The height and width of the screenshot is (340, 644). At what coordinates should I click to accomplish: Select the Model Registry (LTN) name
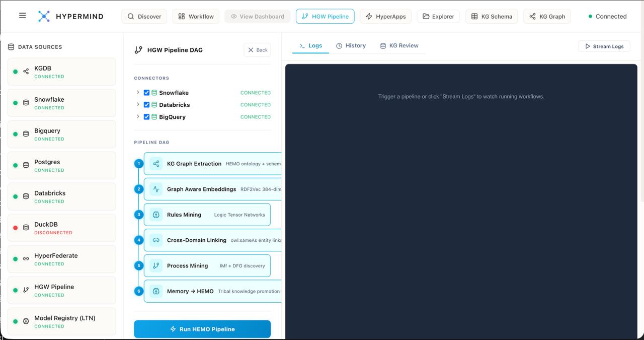tap(65, 318)
